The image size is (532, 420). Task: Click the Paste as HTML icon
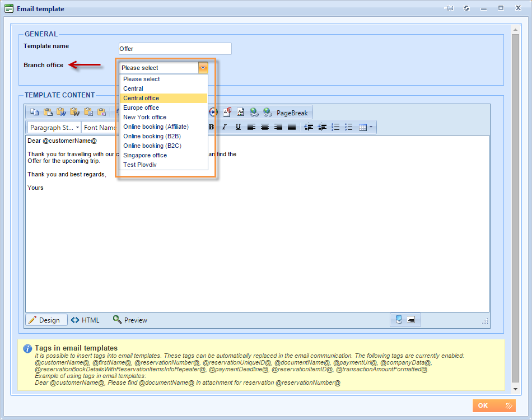101,112
